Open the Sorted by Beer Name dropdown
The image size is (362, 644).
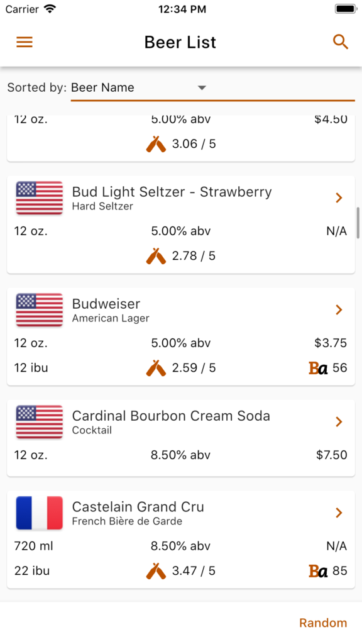click(212, 88)
